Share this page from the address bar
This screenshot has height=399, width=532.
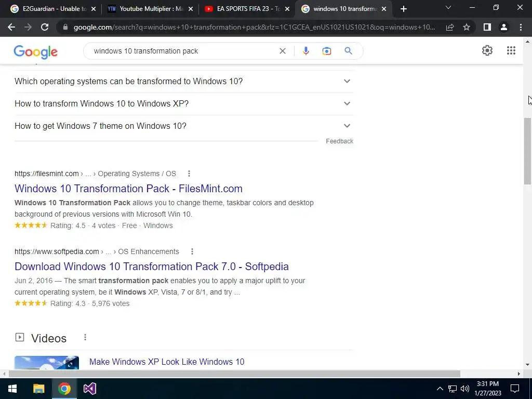pyautogui.click(x=450, y=27)
